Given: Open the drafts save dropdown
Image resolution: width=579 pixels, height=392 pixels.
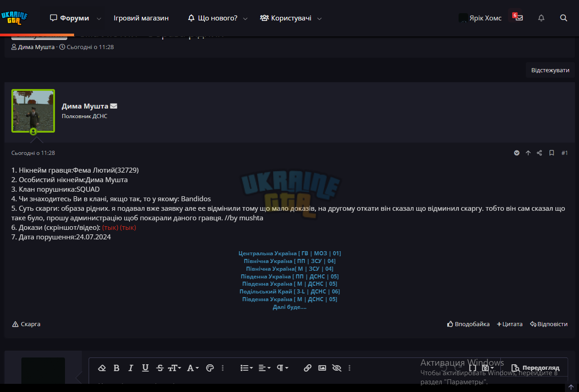Looking at the screenshot, I should tap(488, 368).
